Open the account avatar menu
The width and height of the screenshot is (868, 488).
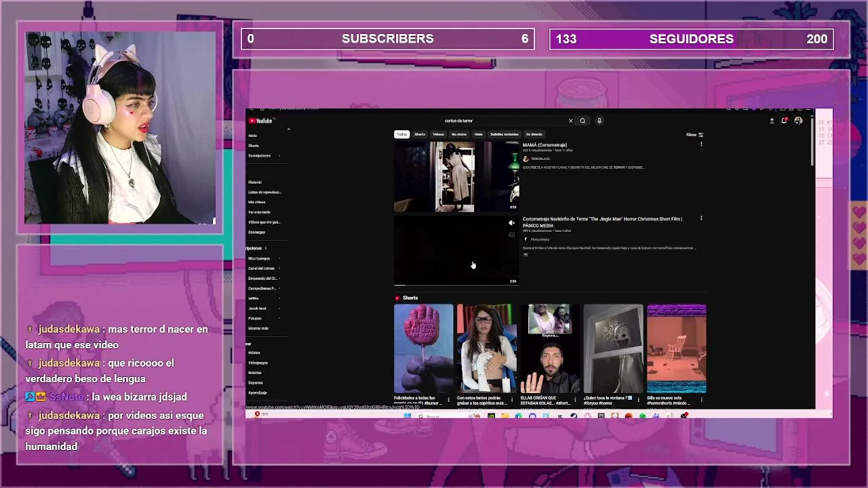tap(798, 121)
